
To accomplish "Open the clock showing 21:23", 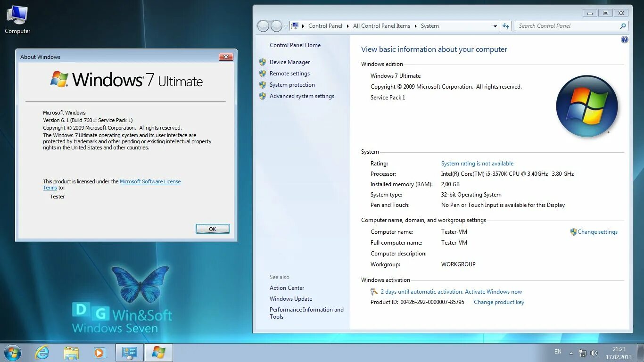I will 619,353.
